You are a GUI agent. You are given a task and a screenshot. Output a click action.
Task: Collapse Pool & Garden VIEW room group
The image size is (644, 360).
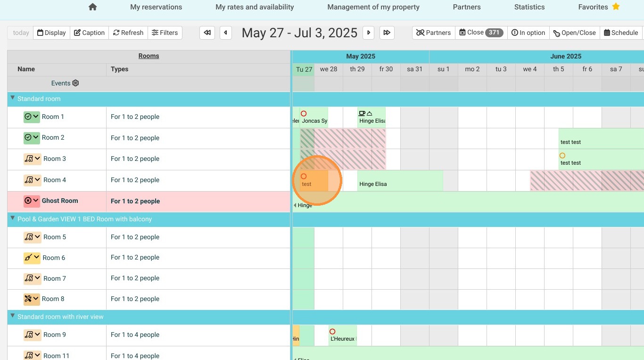[x=13, y=218]
